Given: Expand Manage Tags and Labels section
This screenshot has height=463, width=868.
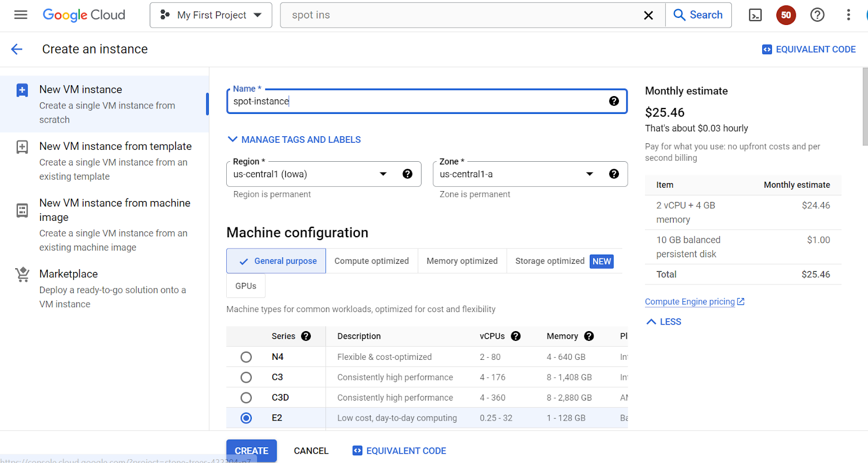Looking at the screenshot, I should tap(294, 139).
